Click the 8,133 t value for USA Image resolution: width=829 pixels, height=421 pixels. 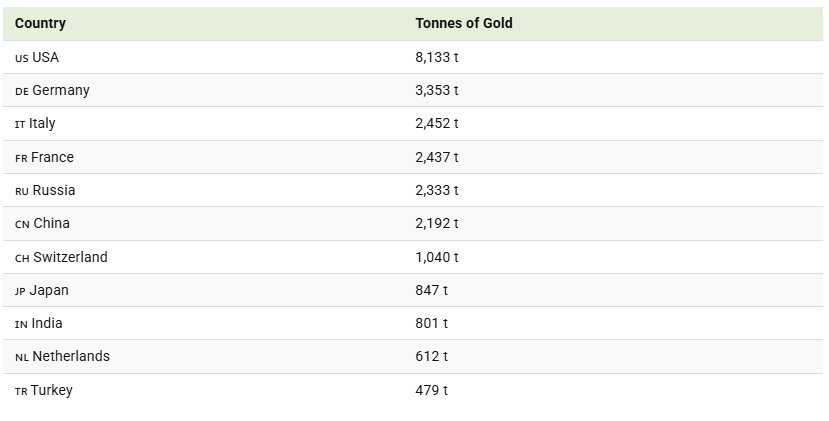pyautogui.click(x=437, y=57)
